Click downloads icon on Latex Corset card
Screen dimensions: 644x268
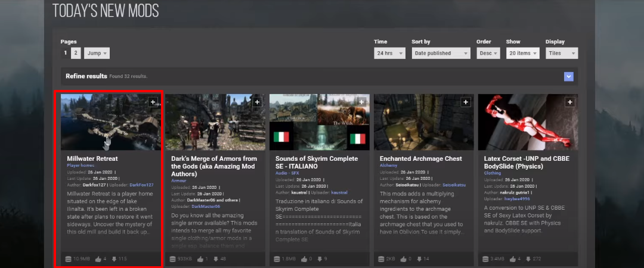[527, 259]
